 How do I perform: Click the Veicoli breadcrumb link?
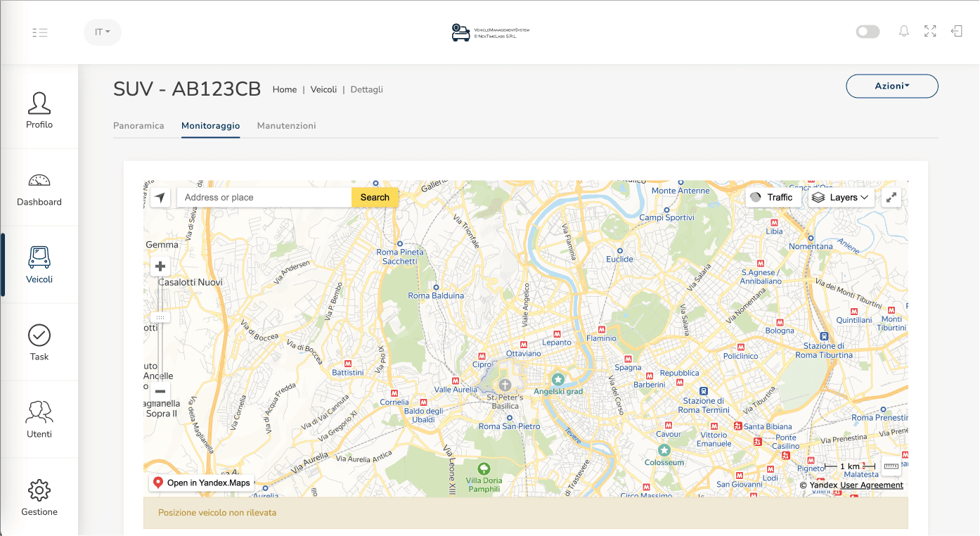[323, 89]
